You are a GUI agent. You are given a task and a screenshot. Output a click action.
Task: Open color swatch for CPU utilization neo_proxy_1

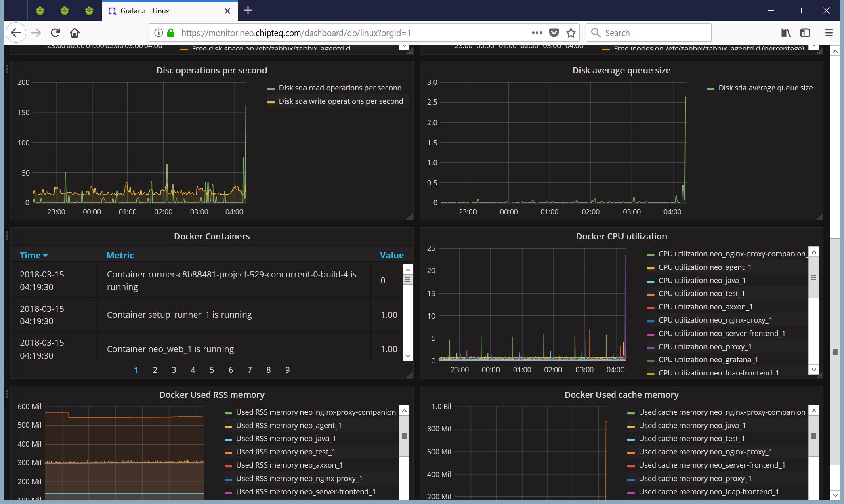pyautogui.click(x=651, y=348)
